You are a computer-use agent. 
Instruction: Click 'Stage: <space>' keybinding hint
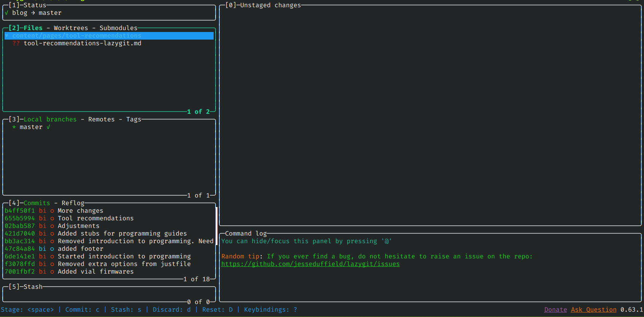point(27,310)
